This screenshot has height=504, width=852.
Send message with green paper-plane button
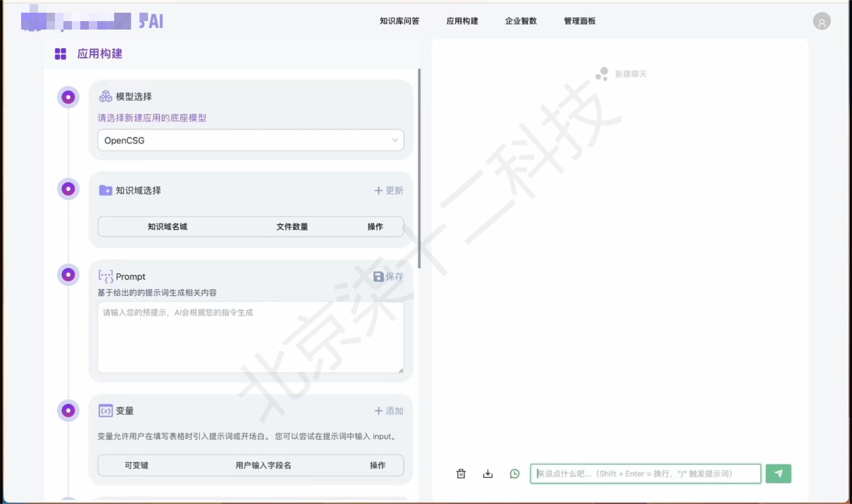tap(778, 474)
